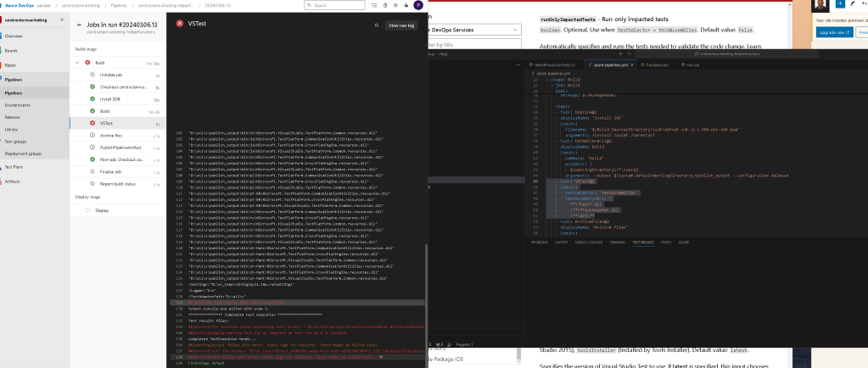Open the work items list icon in header
The height and width of the screenshot is (368, 868).
click(376, 5)
